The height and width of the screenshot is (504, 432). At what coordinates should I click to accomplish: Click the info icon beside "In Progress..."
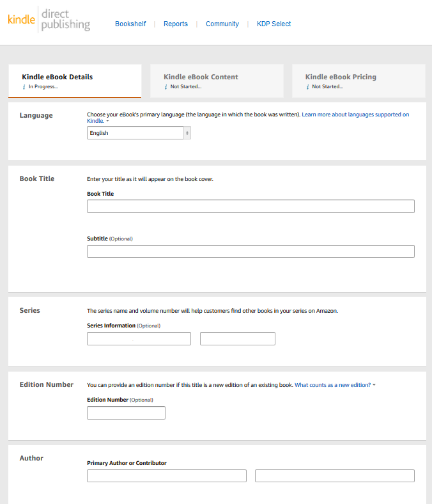click(x=24, y=86)
